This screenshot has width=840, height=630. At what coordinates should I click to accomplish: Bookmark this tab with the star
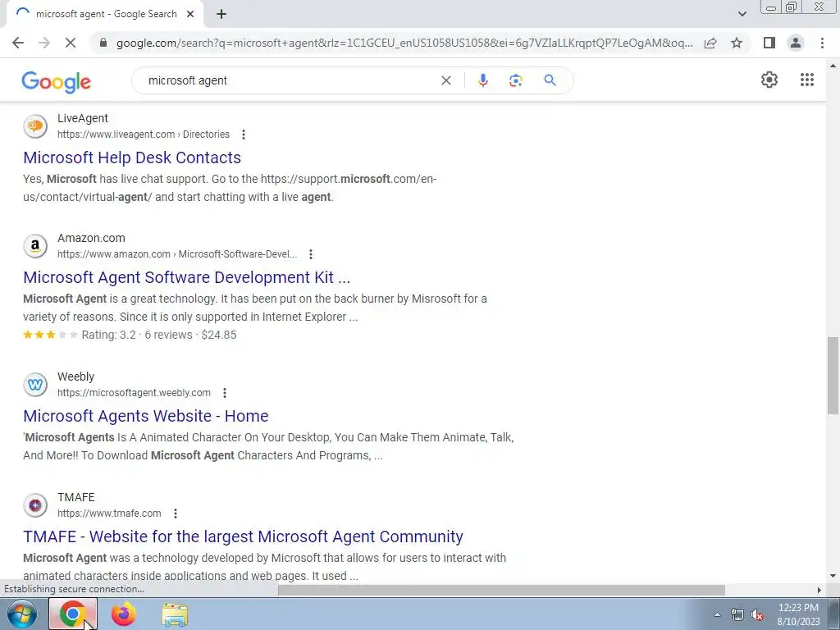737,43
